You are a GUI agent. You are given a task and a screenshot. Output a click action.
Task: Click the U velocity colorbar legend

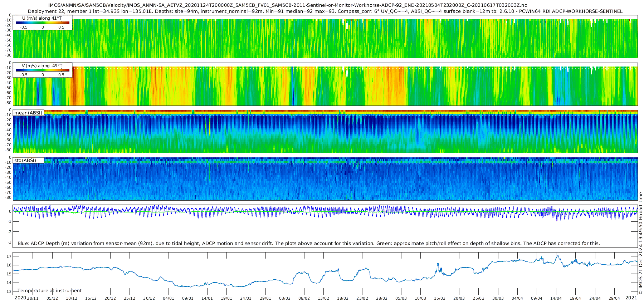click(43, 23)
